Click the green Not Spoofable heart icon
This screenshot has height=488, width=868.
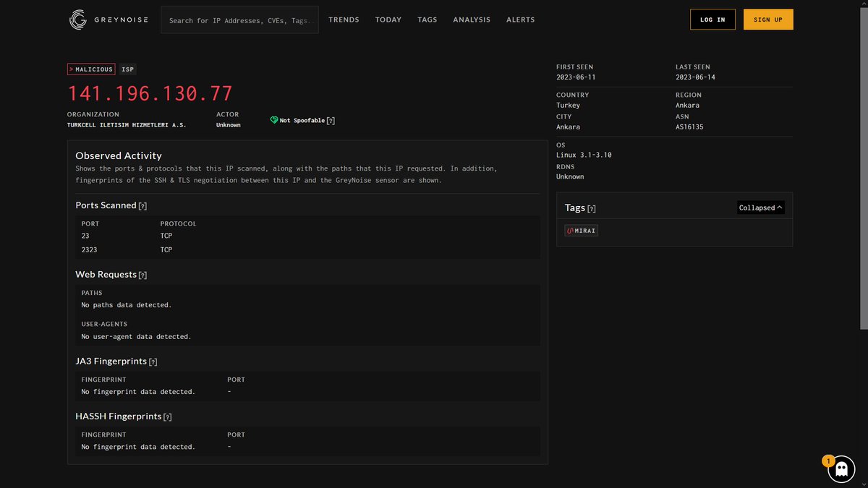point(274,120)
